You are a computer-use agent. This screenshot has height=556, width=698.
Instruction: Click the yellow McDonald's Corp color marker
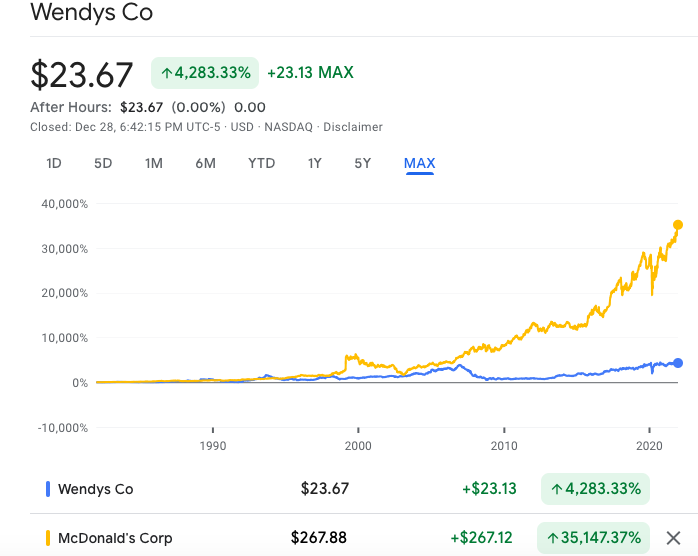coord(48,538)
